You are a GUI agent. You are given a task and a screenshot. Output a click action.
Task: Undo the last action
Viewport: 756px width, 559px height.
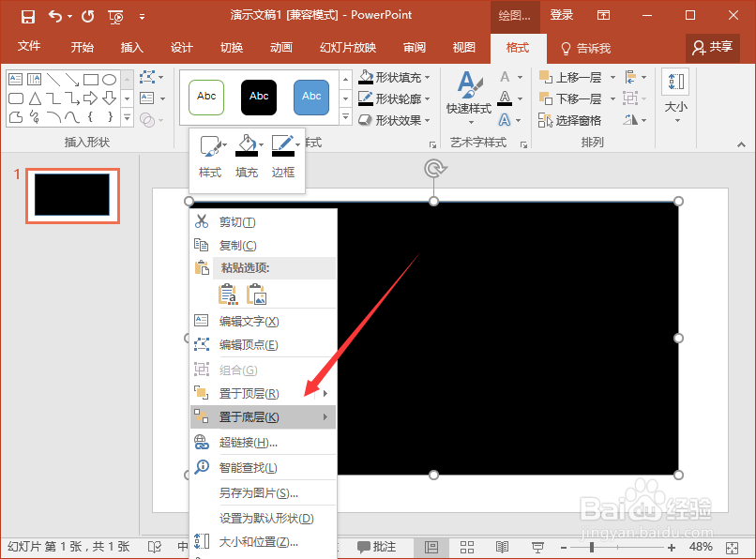[x=55, y=16]
